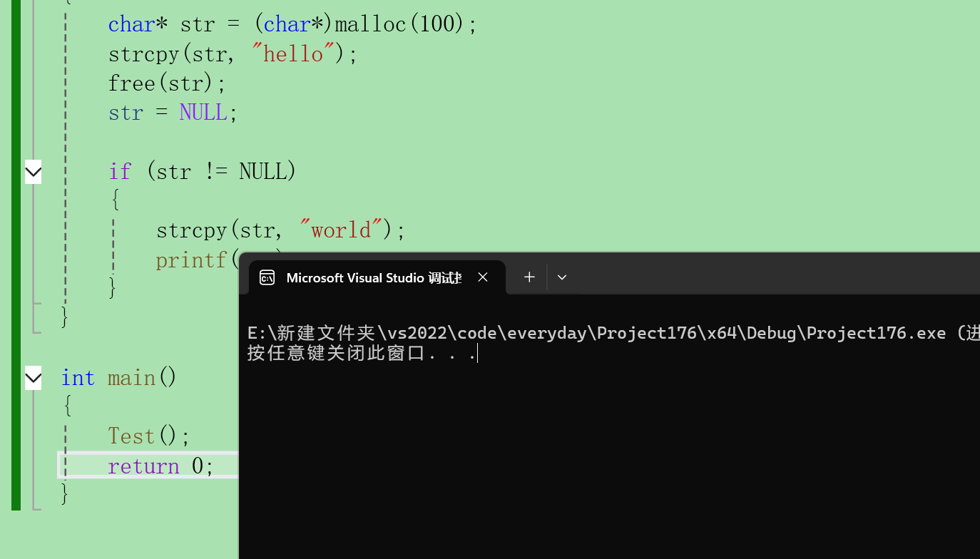Image resolution: width=980 pixels, height=559 pixels.
Task: Open the terminal profiles dropdown
Action: point(562,277)
